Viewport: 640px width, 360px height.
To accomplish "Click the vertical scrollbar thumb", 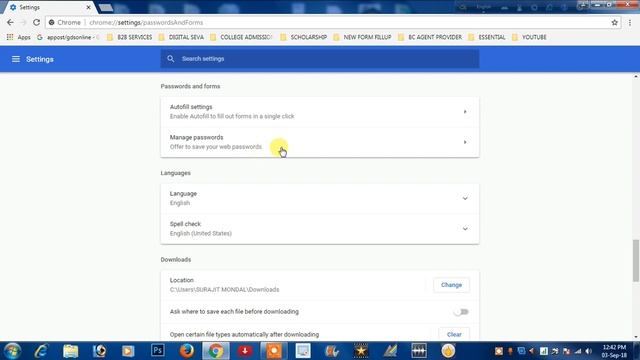I will pos(636,260).
